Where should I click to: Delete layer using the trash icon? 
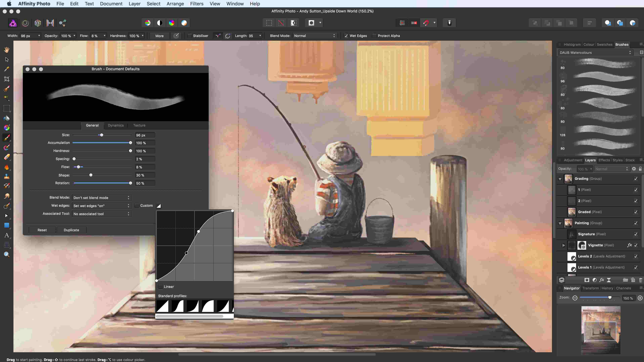(x=641, y=280)
